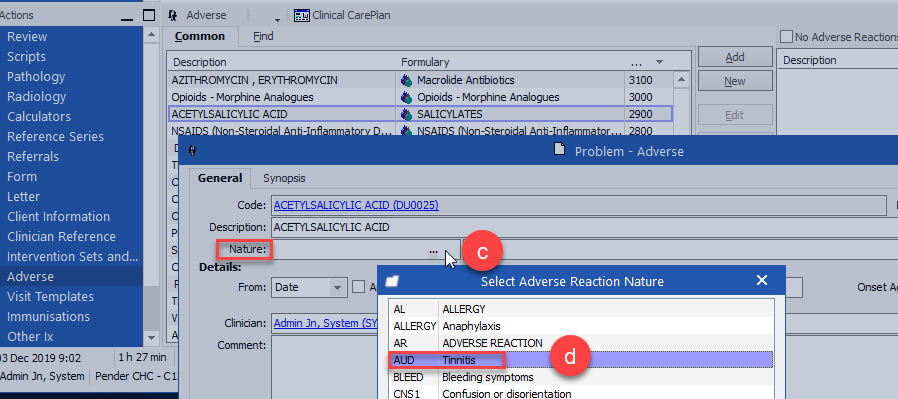898x399 pixels.
Task: Select the Opioids - Morphine Analogues description row
Action: click(x=282, y=97)
